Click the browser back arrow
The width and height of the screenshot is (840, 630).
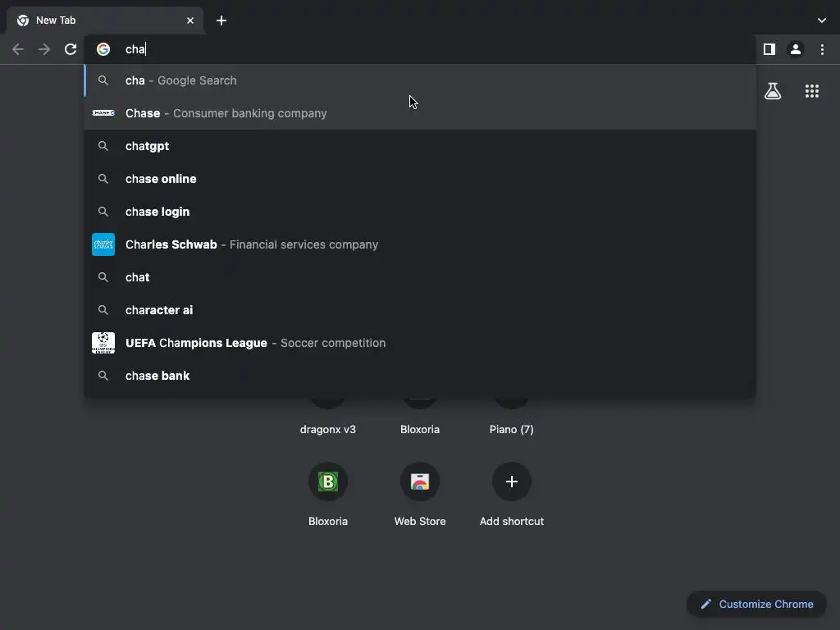tap(18, 49)
